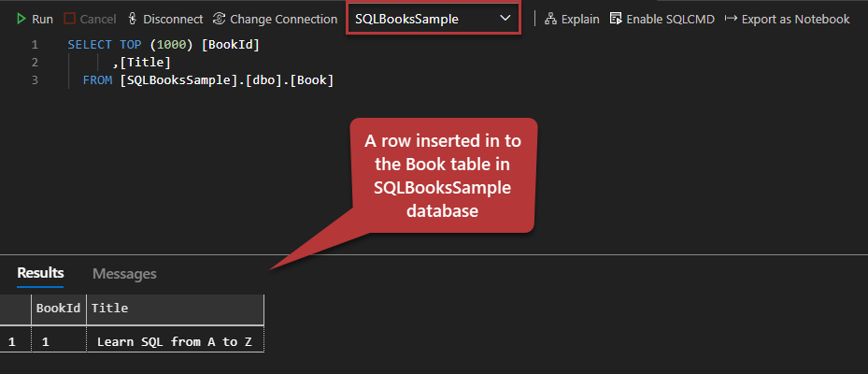Select the Results tab
Image resolution: width=868 pixels, height=374 pixels.
[x=40, y=273]
